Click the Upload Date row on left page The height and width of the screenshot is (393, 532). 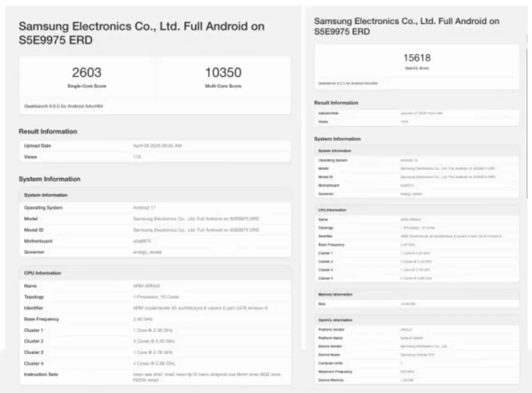click(x=155, y=146)
